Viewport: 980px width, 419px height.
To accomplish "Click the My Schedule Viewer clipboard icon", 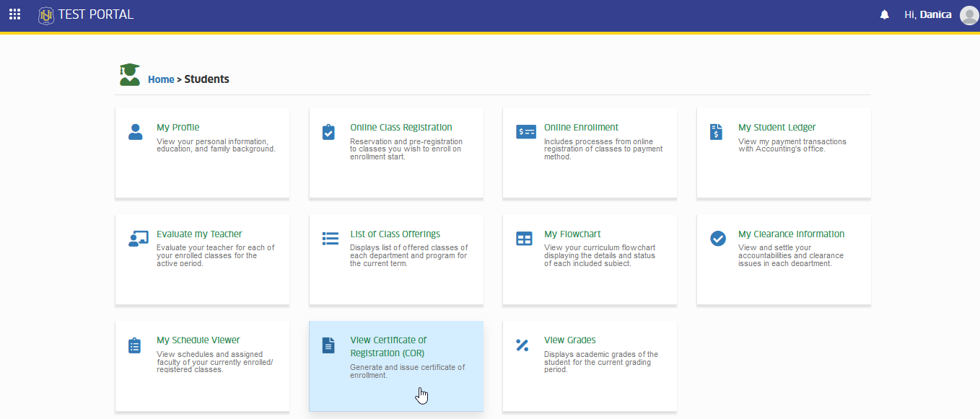I will coord(134,345).
